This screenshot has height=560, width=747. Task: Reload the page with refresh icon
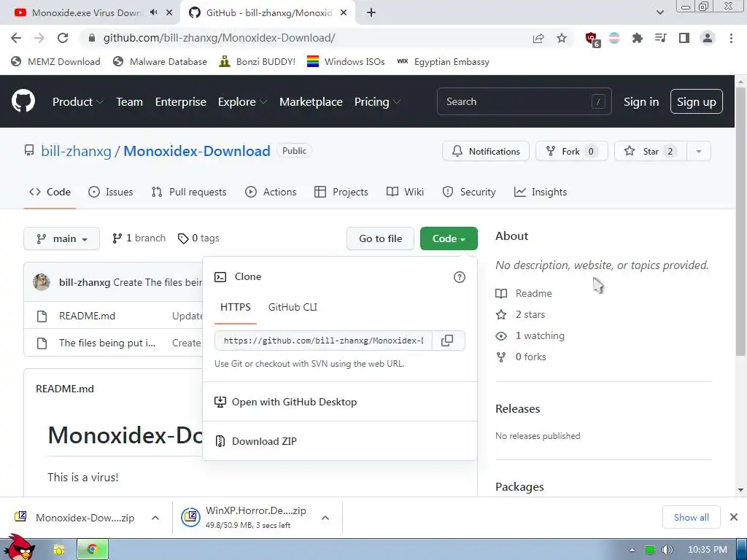(x=63, y=38)
